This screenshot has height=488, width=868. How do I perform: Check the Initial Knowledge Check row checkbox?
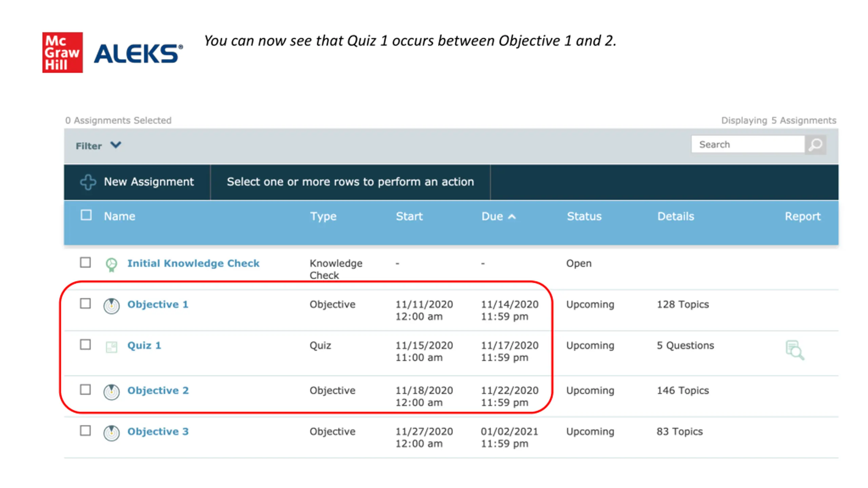coord(85,262)
